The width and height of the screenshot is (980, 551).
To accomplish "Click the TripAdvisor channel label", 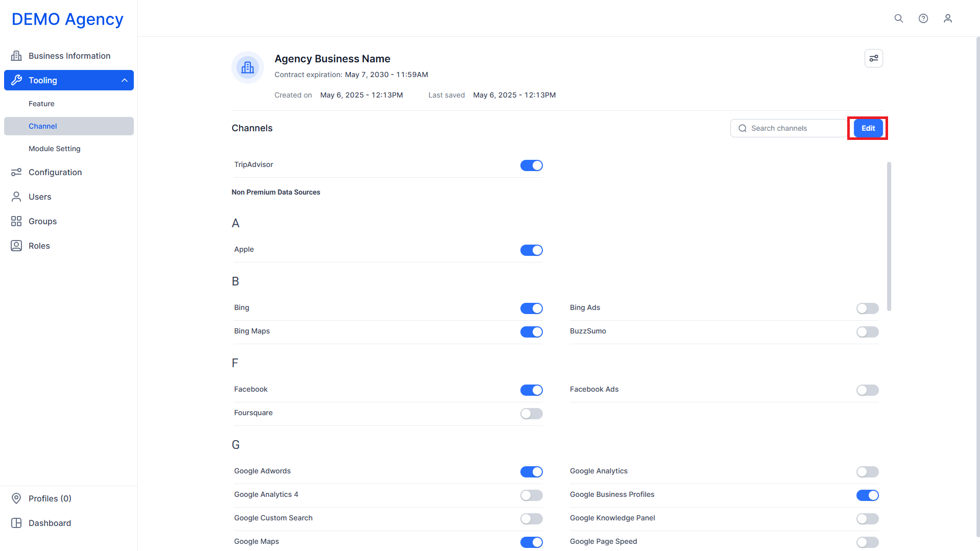I will pyautogui.click(x=253, y=164).
